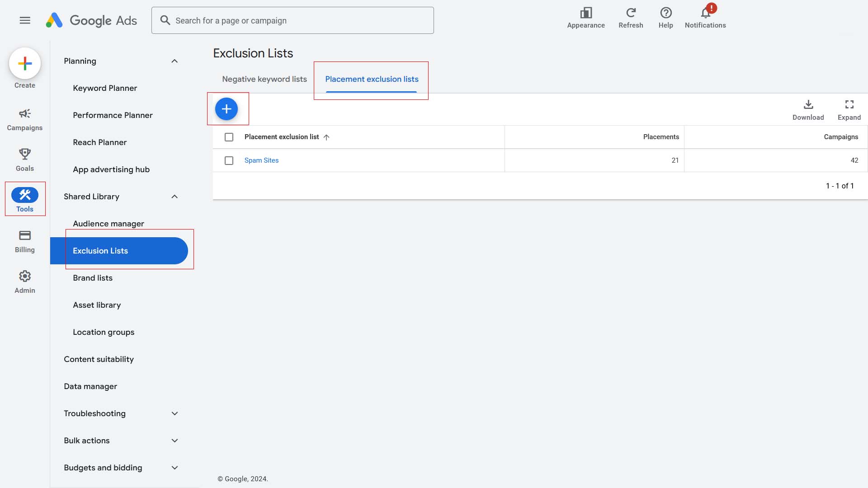Refresh the page data

pos(631,18)
